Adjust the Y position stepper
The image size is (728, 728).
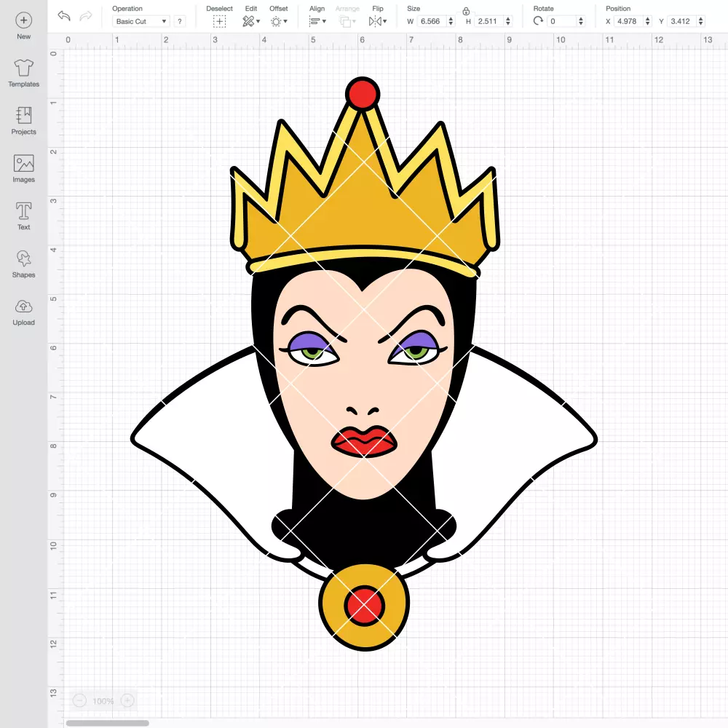701,21
